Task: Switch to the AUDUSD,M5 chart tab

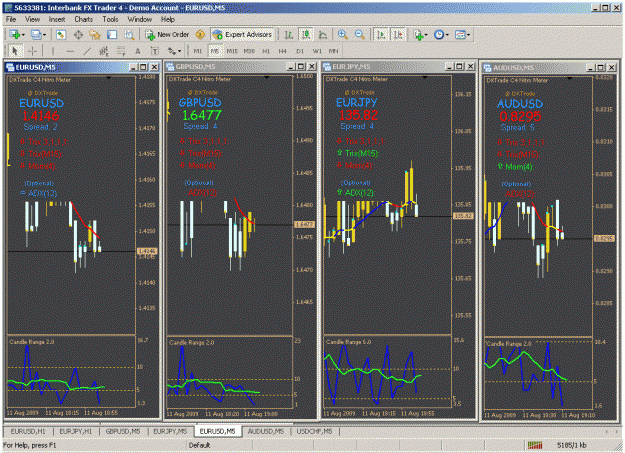Action: click(266, 431)
